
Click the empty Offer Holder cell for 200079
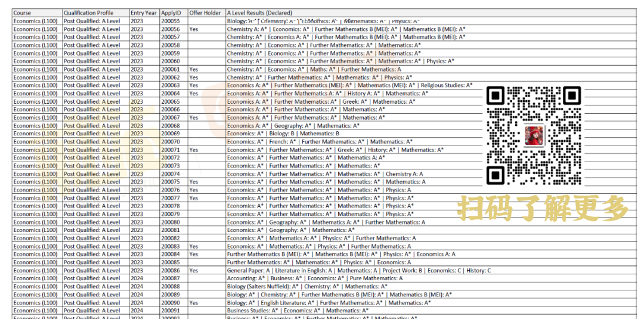(206, 214)
